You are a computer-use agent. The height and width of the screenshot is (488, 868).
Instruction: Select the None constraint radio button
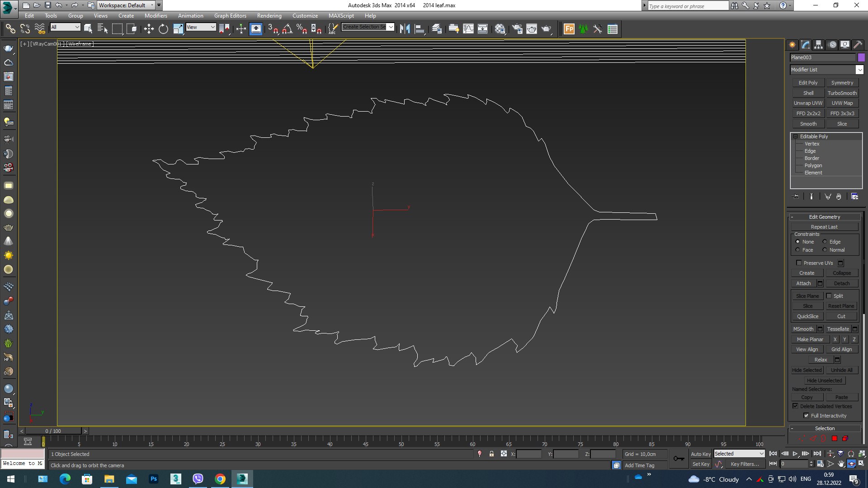click(x=798, y=242)
